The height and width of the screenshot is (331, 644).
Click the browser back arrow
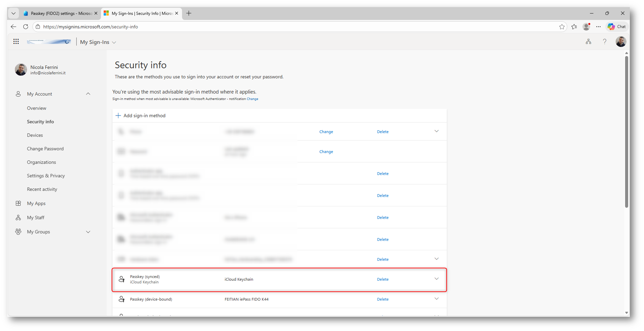pos(14,27)
